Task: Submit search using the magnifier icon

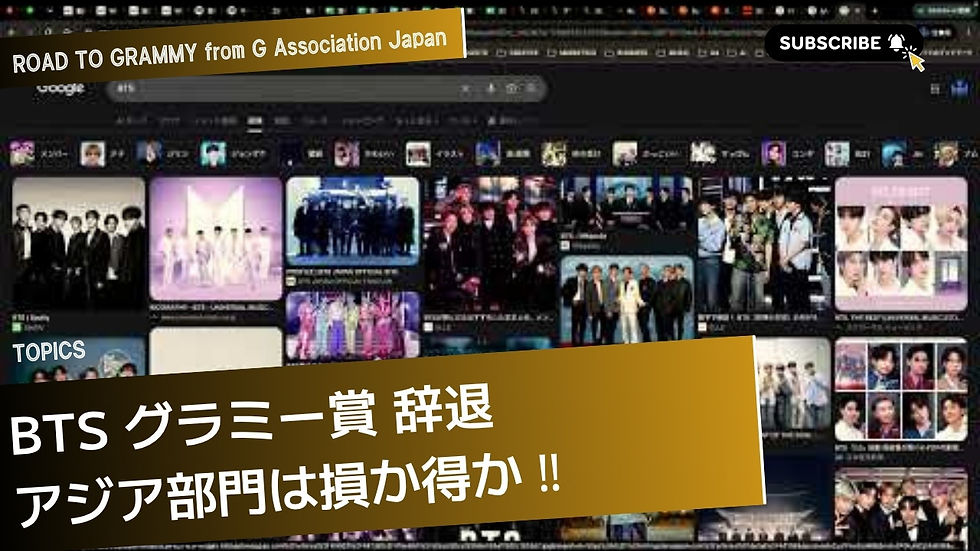Action: point(531,89)
